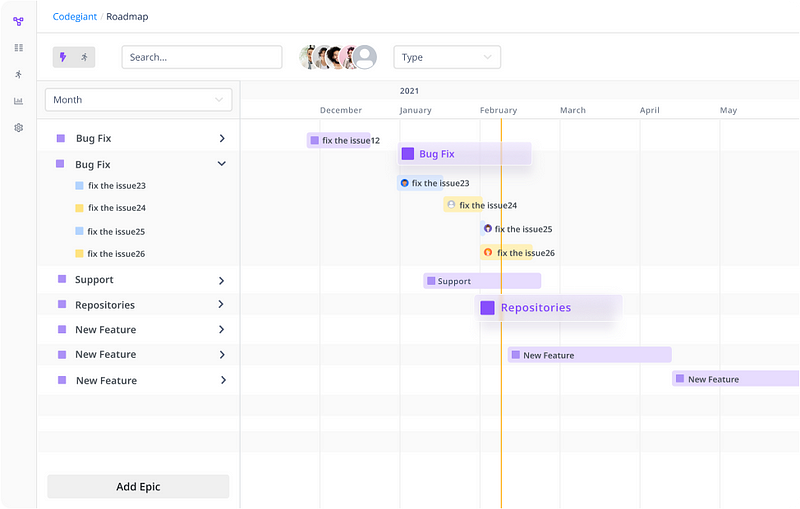Click the New Feature bar starting May
Screen dimensions: 800x509
735,379
